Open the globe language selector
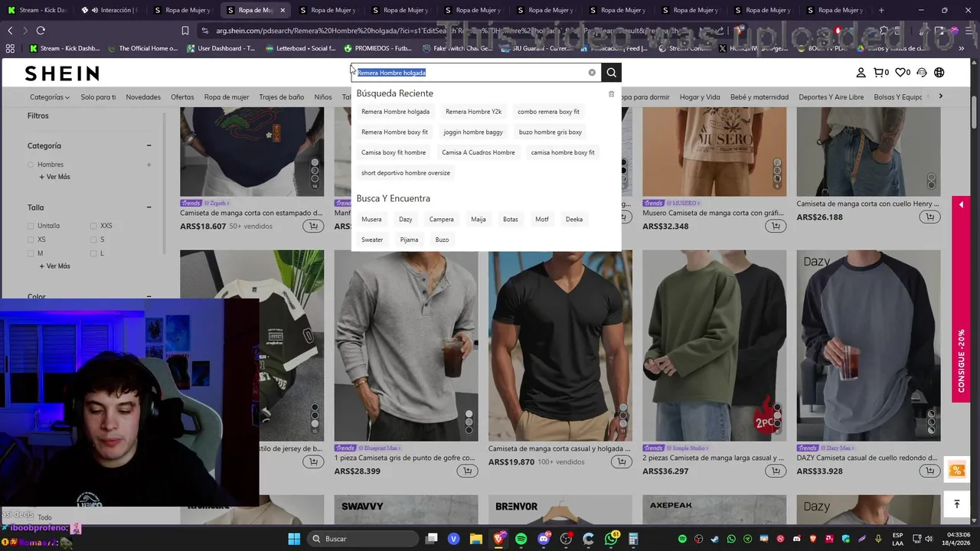This screenshot has width=980, height=551. click(x=939, y=73)
